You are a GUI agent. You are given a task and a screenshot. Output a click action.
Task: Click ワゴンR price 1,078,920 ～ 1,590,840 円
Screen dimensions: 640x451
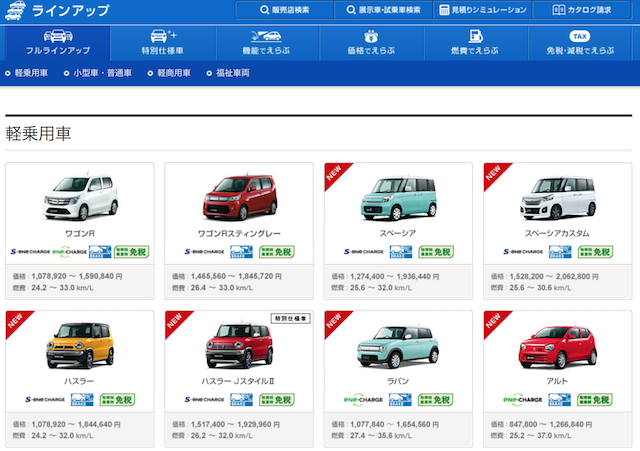pyautogui.click(x=67, y=276)
